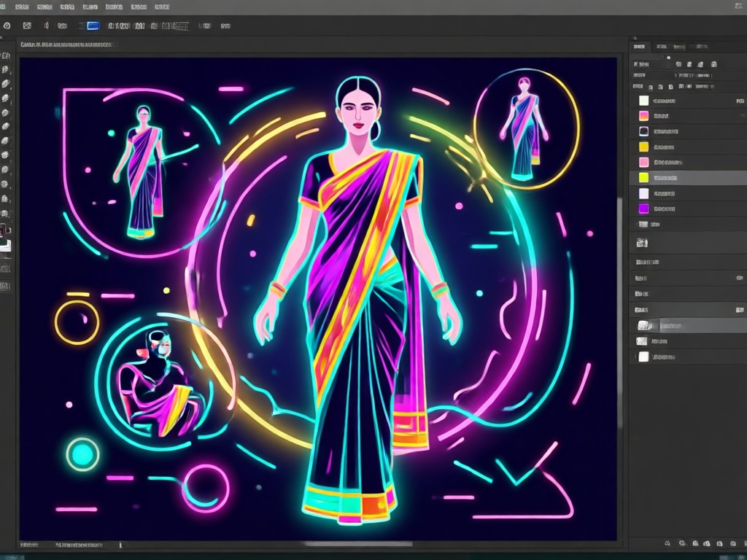Select the topmost layer in the layer list
The image size is (747, 560).
[688, 101]
